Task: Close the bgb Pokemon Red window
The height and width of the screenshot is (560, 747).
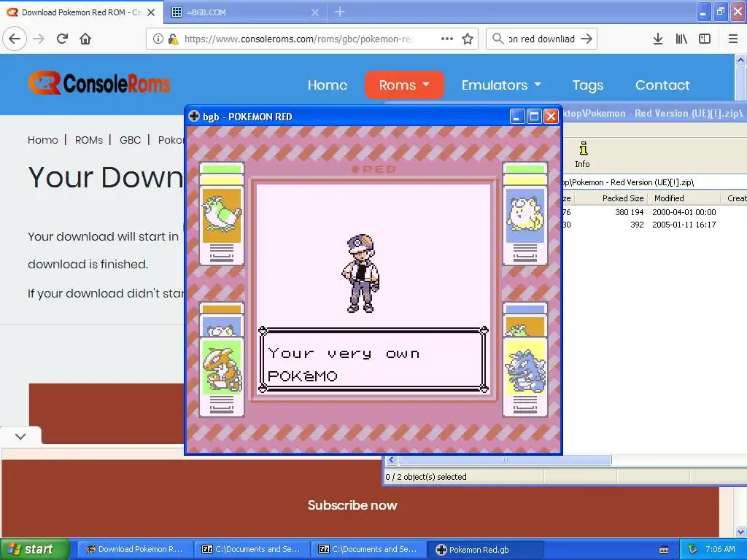Action: click(551, 116)
